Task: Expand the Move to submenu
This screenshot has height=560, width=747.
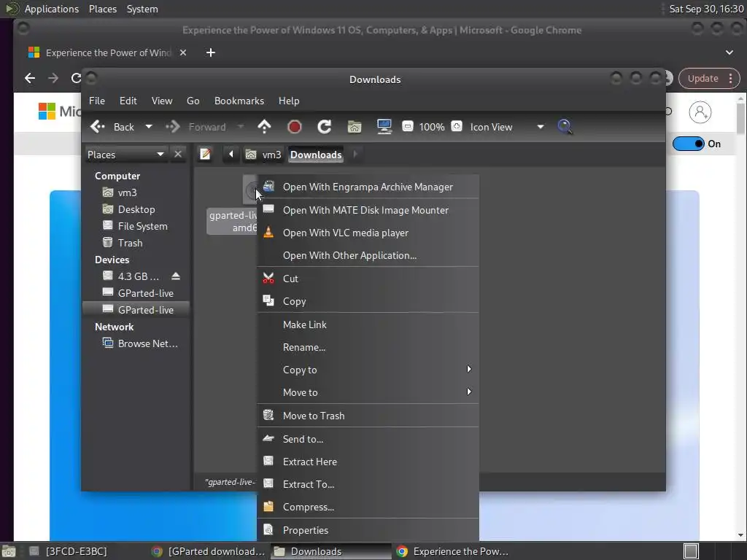Action: pyautogui.click(x=368, y=392)
